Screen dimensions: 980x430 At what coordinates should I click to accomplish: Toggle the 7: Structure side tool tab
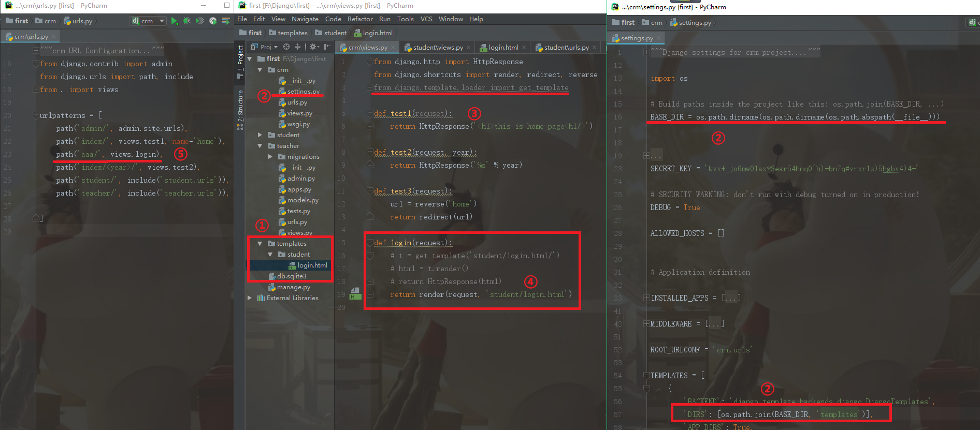tap(240, 110)
